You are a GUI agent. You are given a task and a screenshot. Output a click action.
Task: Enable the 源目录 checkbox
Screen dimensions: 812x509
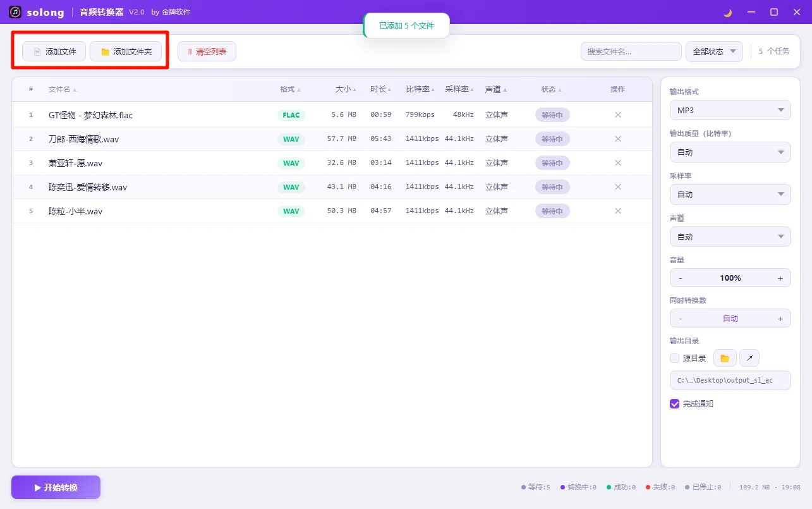coord(674,357)
